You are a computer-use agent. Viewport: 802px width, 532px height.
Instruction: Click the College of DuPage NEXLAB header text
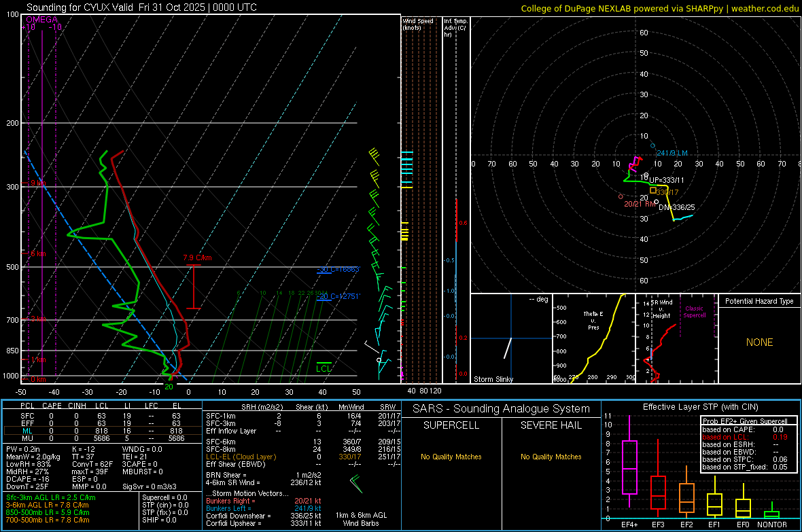[x=659, y=8]
